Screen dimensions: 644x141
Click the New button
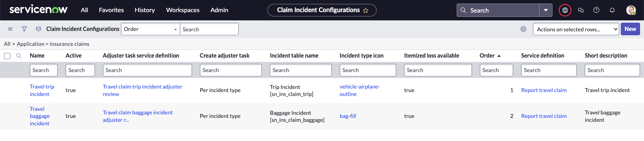630,29
